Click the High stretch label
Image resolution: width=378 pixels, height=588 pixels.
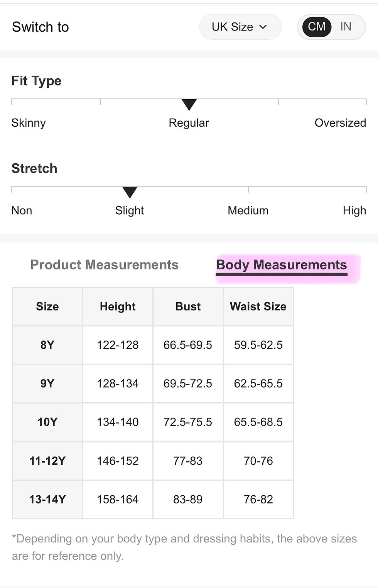[x=354, y=211]
